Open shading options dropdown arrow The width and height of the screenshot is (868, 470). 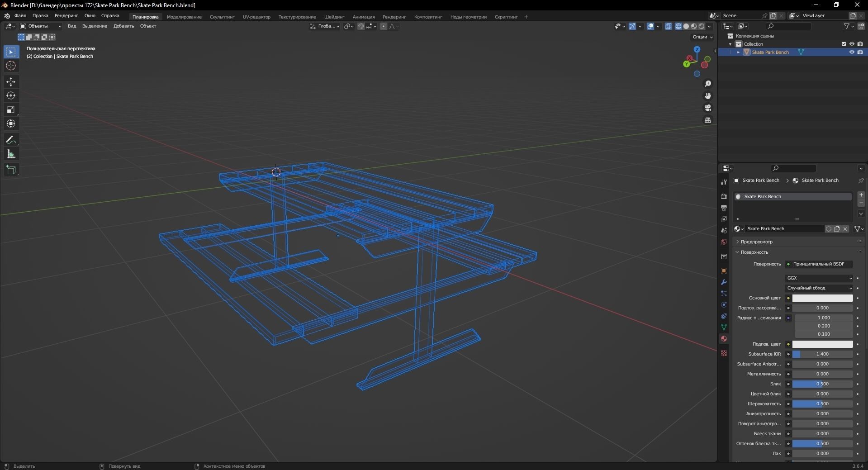tap(710, 26)
